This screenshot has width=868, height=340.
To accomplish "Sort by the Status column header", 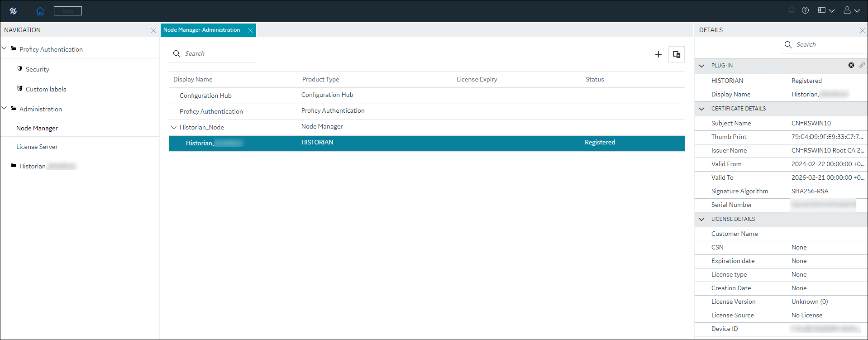I will tap(595, 79).
